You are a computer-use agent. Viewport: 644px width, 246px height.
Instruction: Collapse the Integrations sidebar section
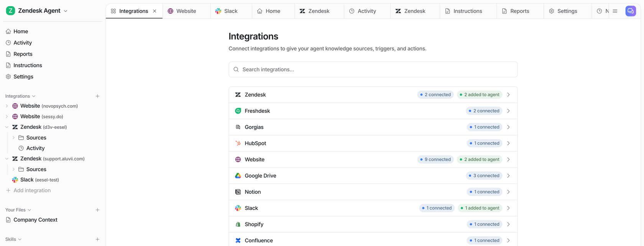34,96
